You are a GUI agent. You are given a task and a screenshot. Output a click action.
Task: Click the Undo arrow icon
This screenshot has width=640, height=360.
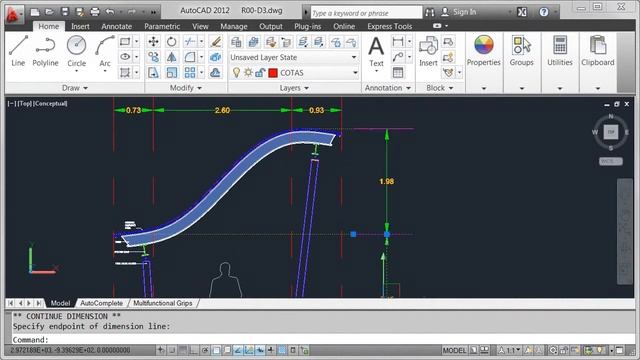[x=110, y=12]
